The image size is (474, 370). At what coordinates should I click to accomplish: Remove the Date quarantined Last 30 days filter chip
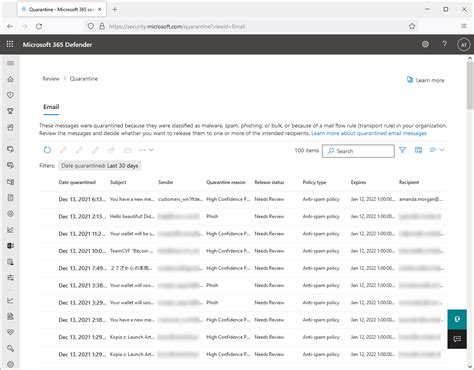(100, 166)
